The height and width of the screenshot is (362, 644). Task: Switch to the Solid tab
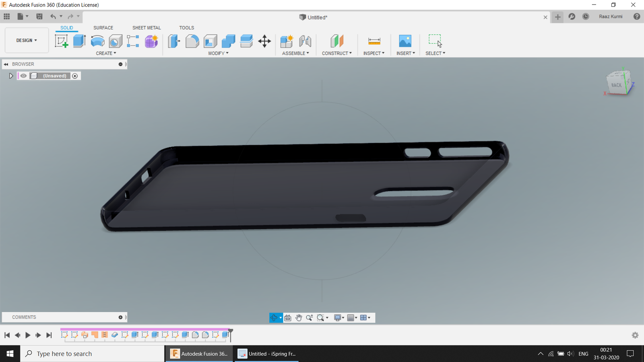[67, 28]
